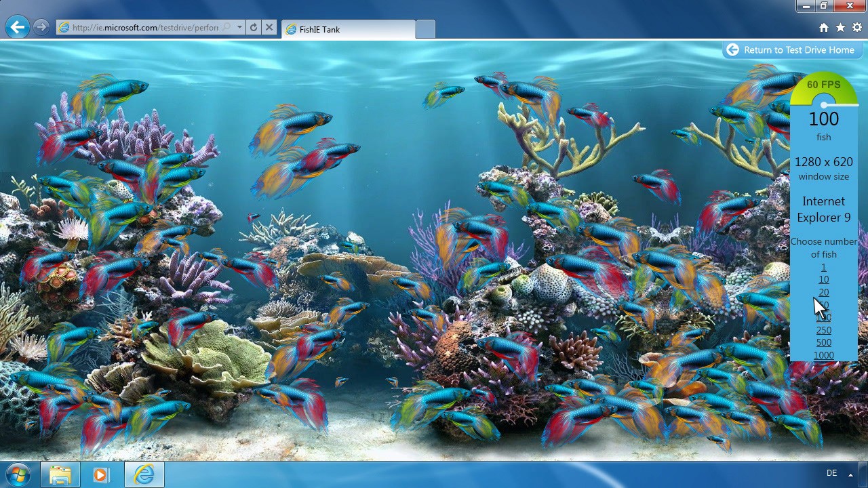Click the Forward navigation arrow
The image size is (868, 488).
41,27
